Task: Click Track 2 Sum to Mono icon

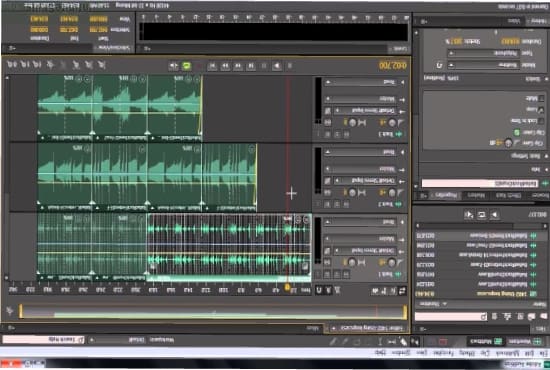Action: tap(328, 193)
